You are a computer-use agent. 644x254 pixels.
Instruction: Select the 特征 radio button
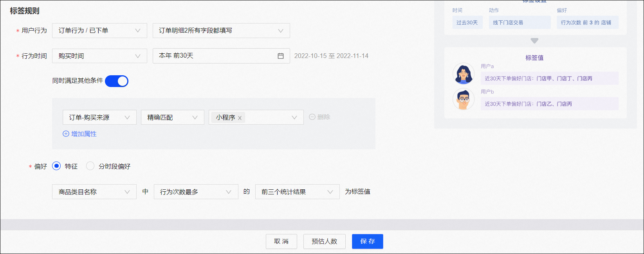(x=56, y=166)
